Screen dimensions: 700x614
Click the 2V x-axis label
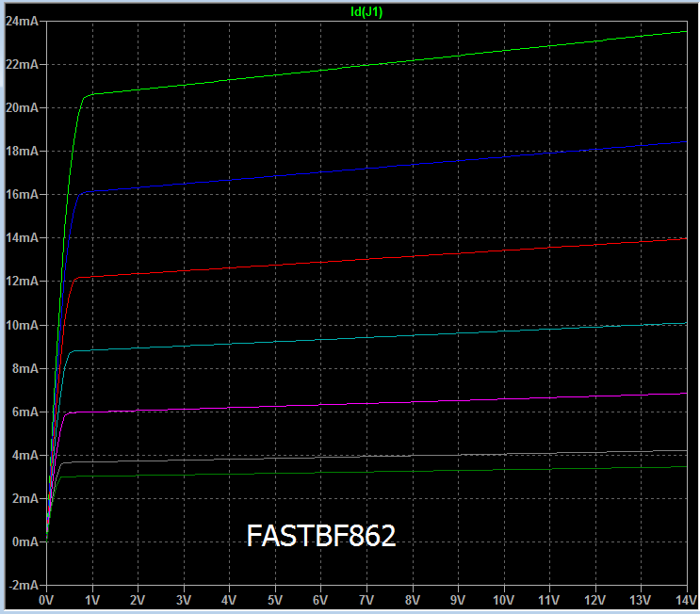[x=138, y=600]
